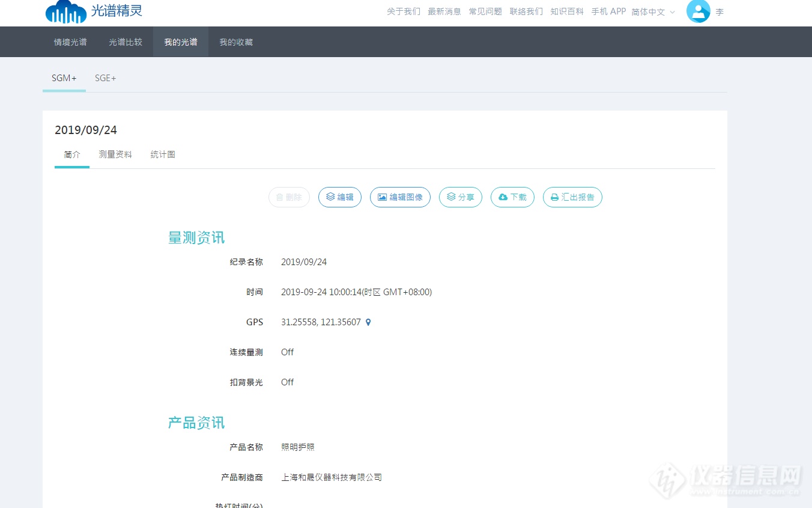The width and height of the screenshot is (812, 508).
Task: Click the 汇出报告 button
Action: pos(572,197)
